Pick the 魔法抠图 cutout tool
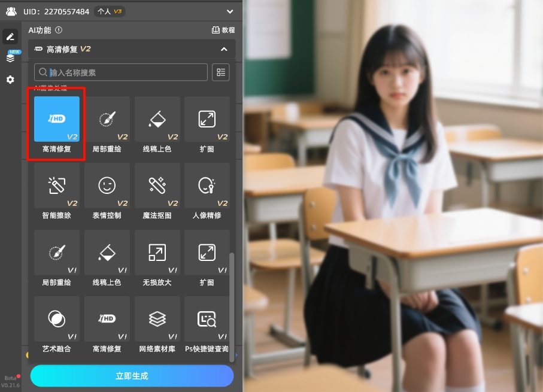Viewport: 543px width, 392px height. tap(157, 186)
